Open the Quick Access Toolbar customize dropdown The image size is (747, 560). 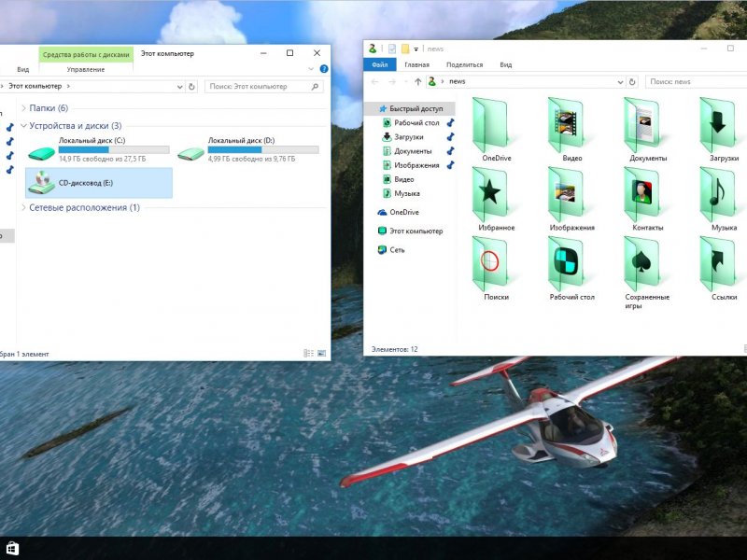click(x=416, y=49)
